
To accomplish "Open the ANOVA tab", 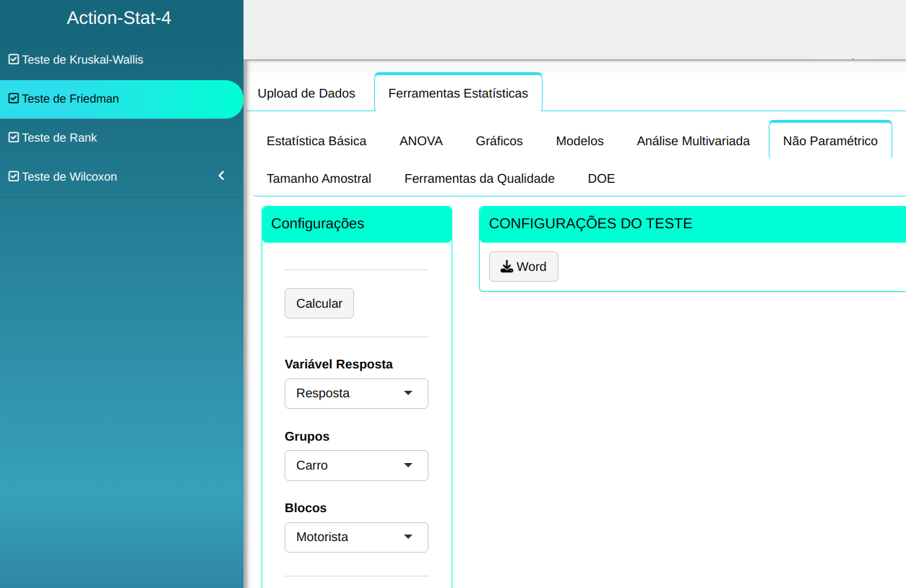I will [x=420, y=141].
